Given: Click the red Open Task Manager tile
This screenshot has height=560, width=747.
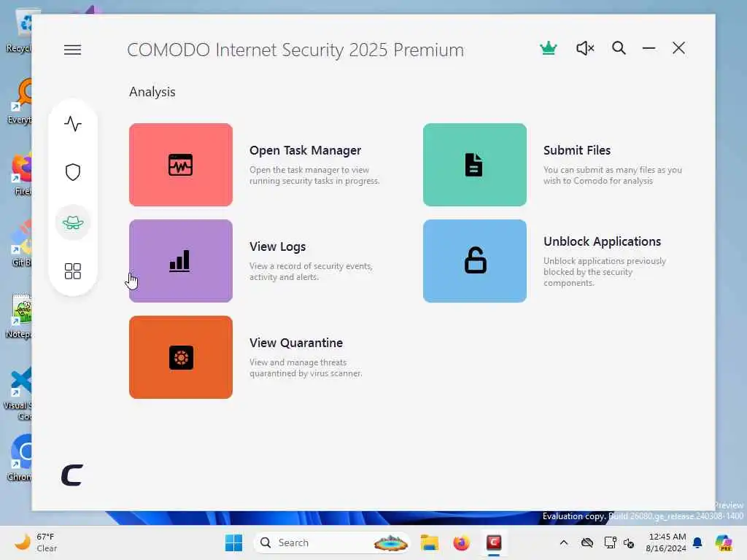Looking at the screenshot, I should click(181, 165).
